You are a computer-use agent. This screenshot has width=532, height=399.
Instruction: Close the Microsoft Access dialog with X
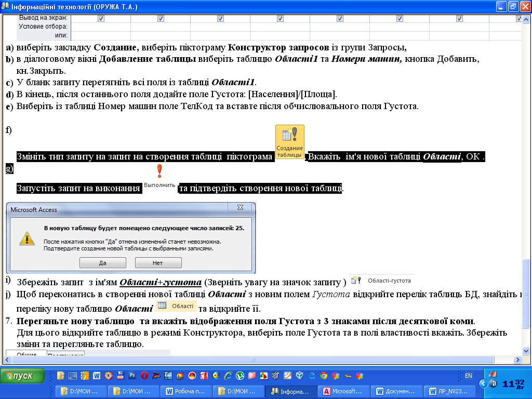tap(240, 207)
